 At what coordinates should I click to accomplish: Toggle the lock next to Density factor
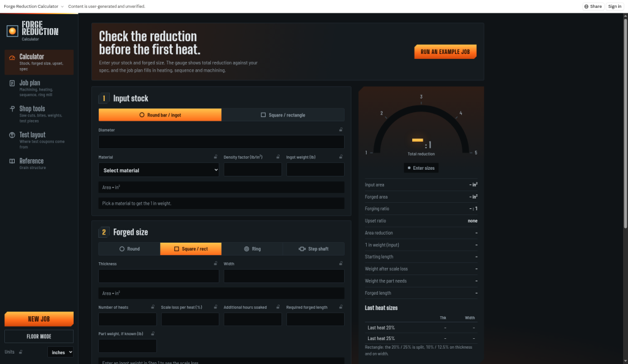(278, 157)
